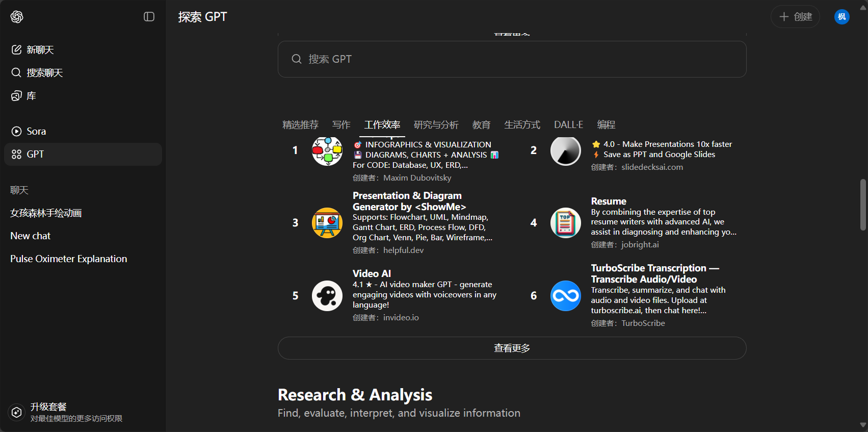Open the ShowMe diagram generator icon
Viewport: 868px width, 432px height.
[x=327, y=223]
